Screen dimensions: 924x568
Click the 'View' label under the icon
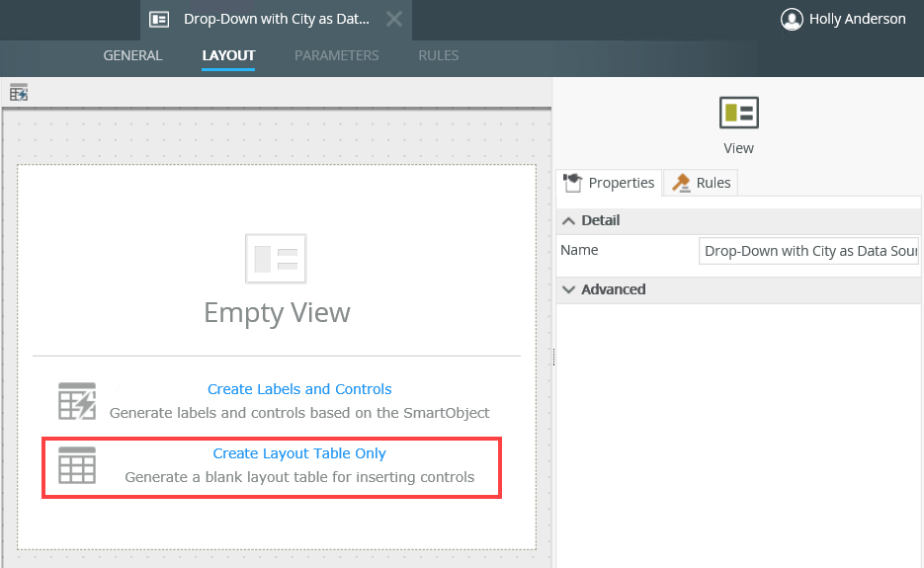pos(738,148)
